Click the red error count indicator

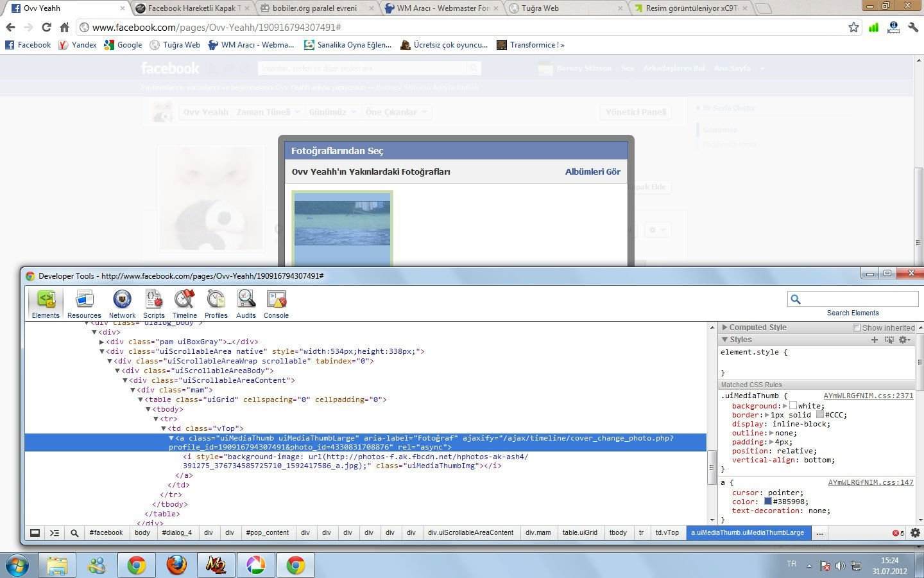(x=898, y=533)
